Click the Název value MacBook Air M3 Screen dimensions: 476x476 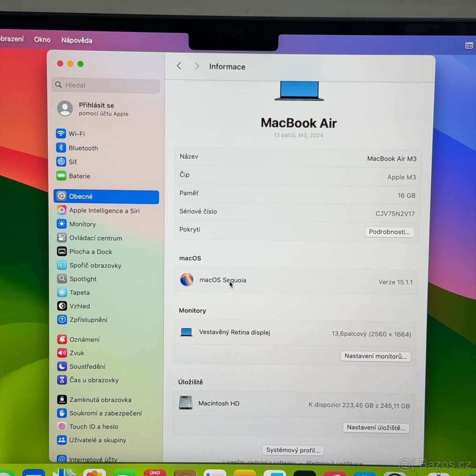pyautogui.click(x=392, y=159)
